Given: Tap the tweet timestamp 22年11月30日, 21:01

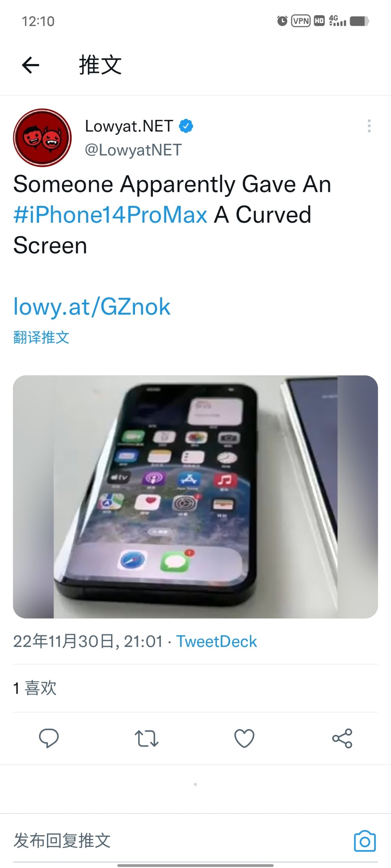Looking at the screenshot, I should tap(88, 641).
